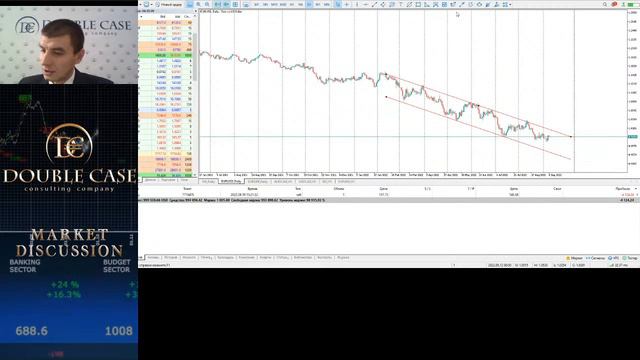Toggle chart auto scroll
Screen dimensions: 640x360
point(218,4)
